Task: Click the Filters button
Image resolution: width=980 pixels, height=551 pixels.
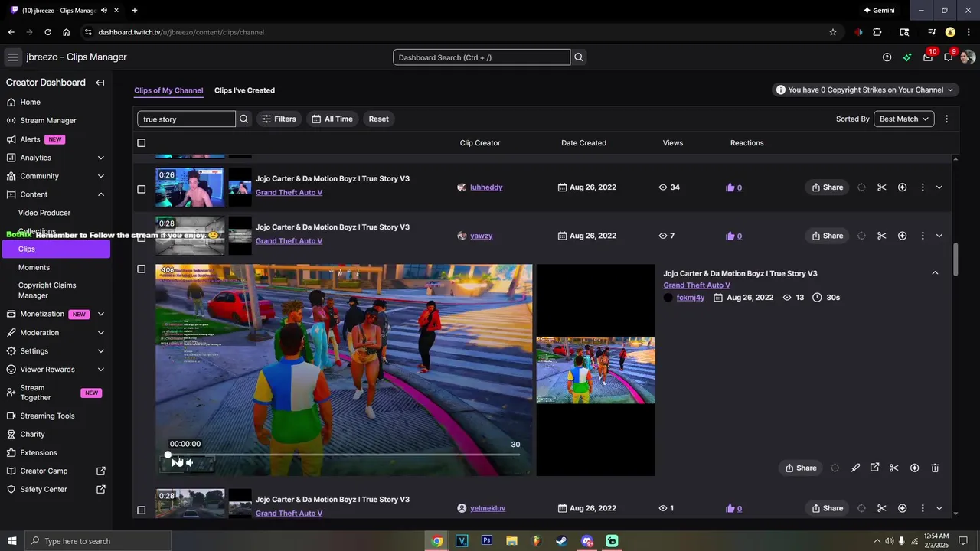Action: [279, 119]
